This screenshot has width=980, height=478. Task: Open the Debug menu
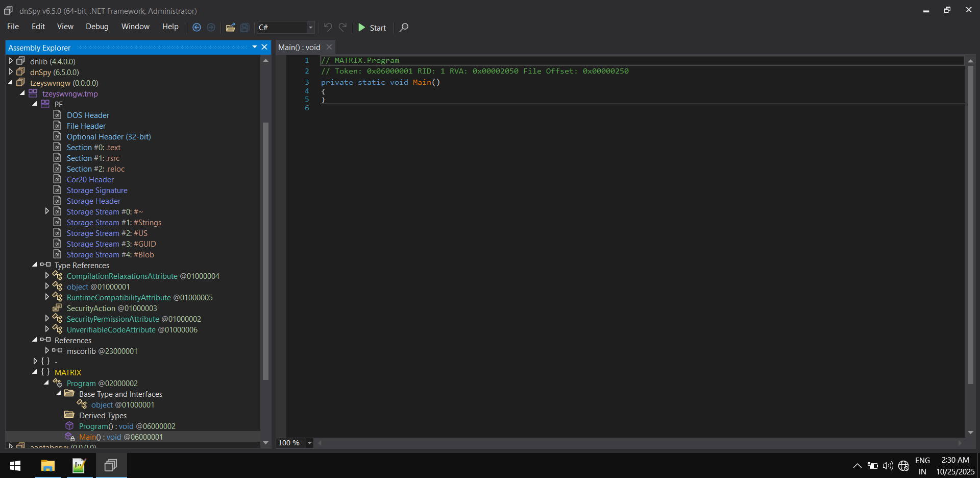point(96,27)
